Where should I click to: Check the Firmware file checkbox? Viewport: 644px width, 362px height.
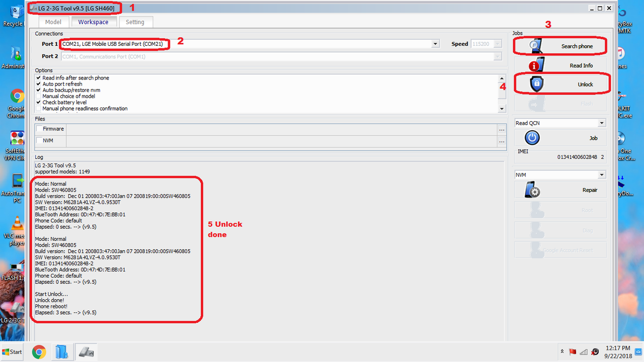[39, 129]
